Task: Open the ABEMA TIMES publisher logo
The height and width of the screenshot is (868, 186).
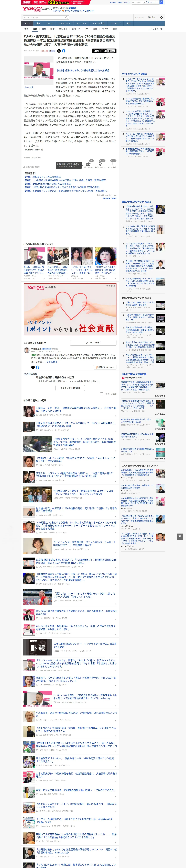Action: click(x=104, y=51)
